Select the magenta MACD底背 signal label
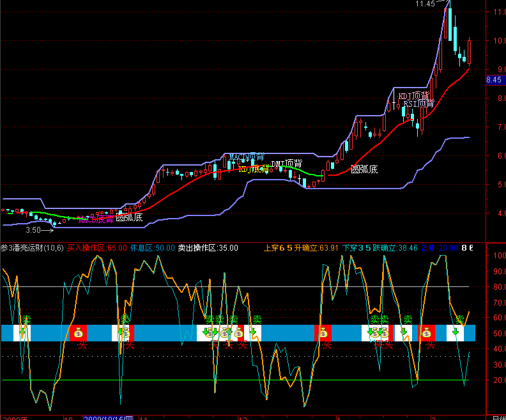The height and width of the screenshot is (420, 506). coord(96,219)
